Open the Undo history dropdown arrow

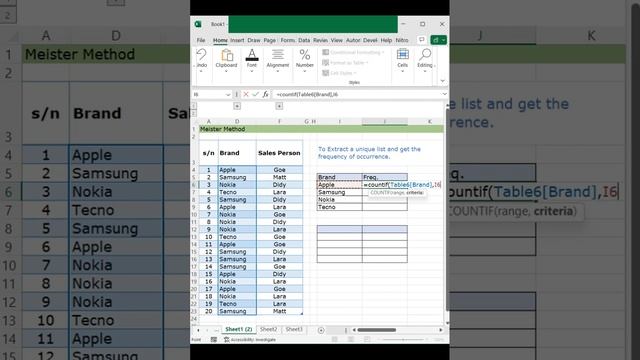(201, 71)
